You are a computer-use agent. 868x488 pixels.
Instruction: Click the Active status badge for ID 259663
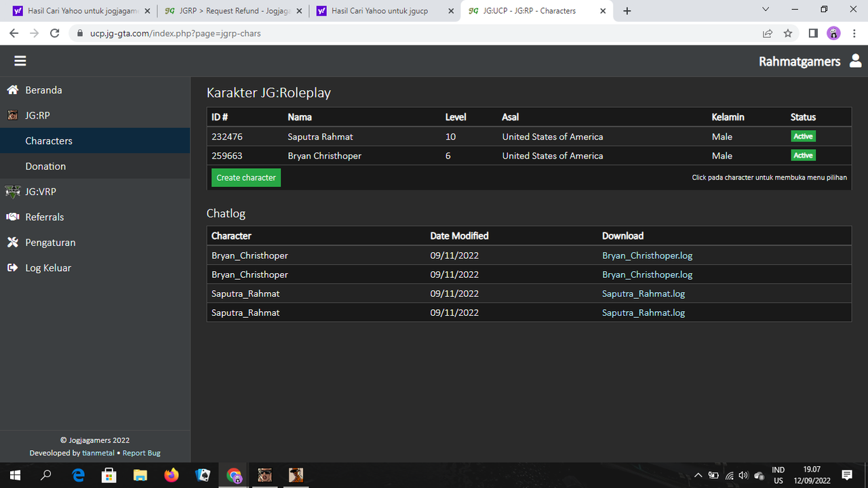(803, 155)
